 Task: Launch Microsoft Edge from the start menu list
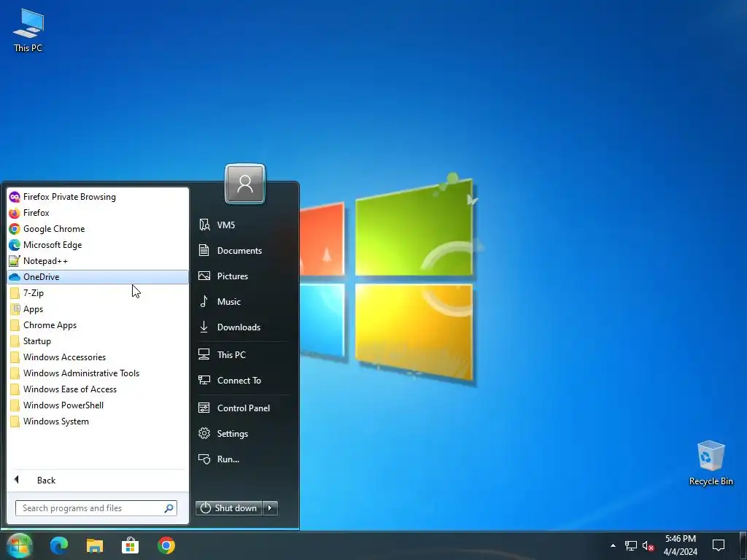click(x=98, y=245)
